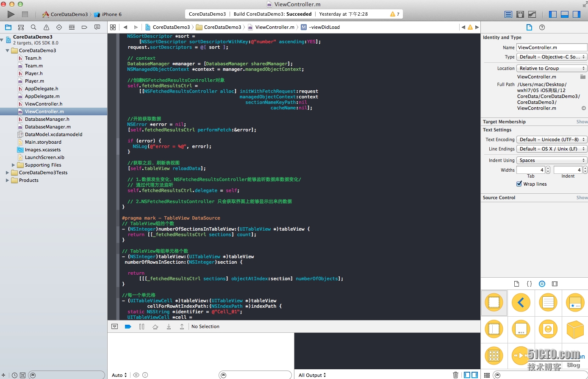Toggle the console pane button
The image size is (588, 379).
475,375
